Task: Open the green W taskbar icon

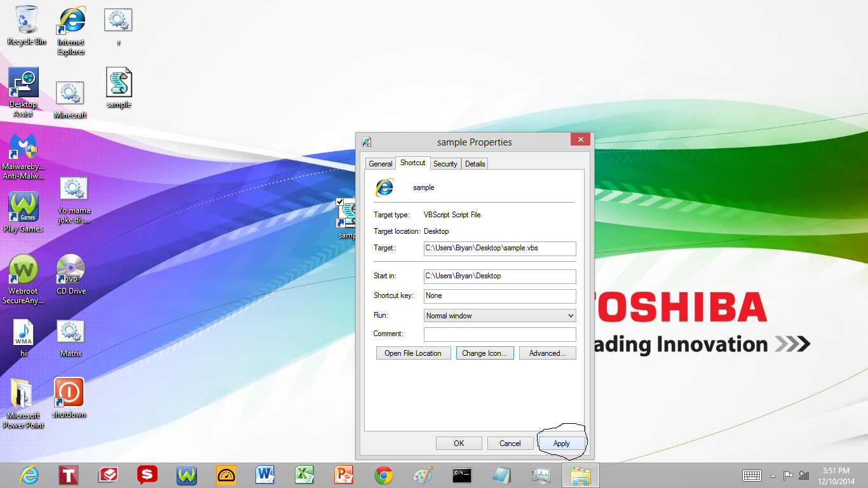Action: [x=187, y=475]
